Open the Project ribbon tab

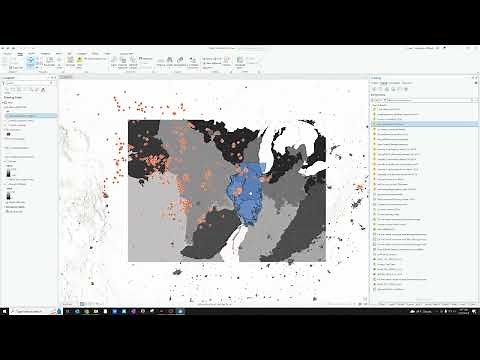(7, 53)
